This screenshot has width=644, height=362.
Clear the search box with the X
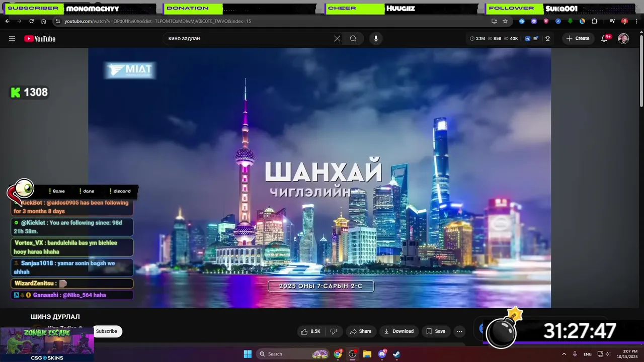coord(337,39)
